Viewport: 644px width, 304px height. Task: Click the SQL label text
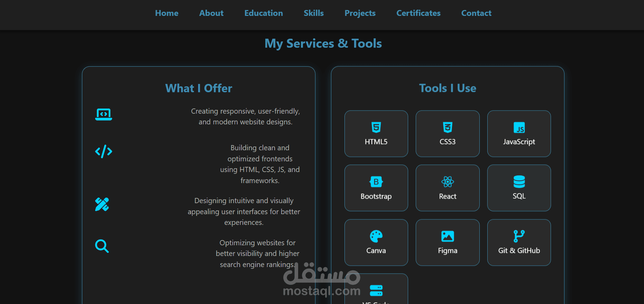519,196
